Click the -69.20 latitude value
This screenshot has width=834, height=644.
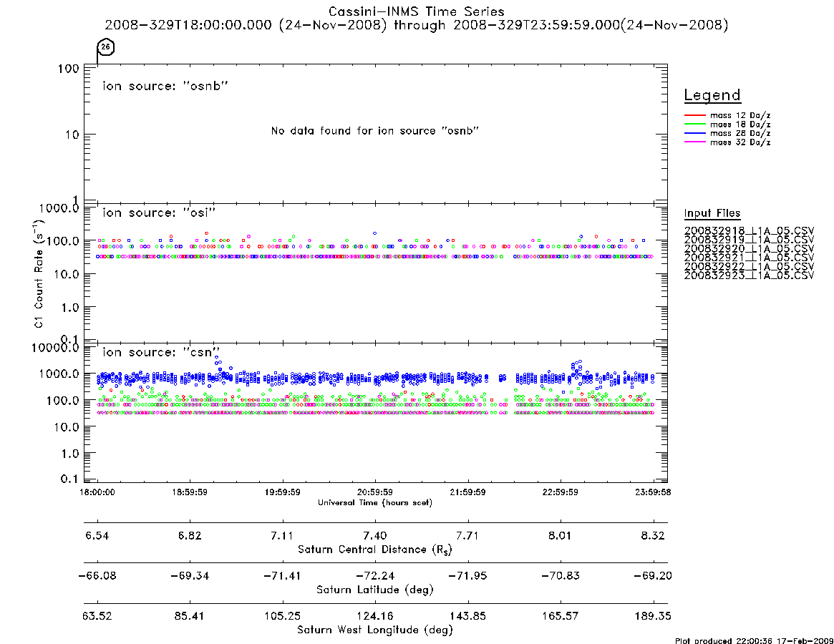coord(653,576)
